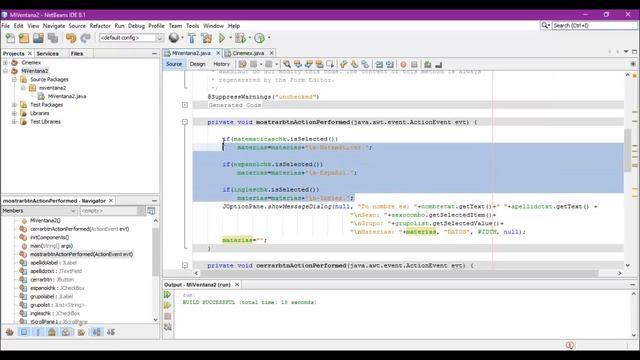Open the Refactor menu
This screenshot has width=640, height=360.
[100, 26]
